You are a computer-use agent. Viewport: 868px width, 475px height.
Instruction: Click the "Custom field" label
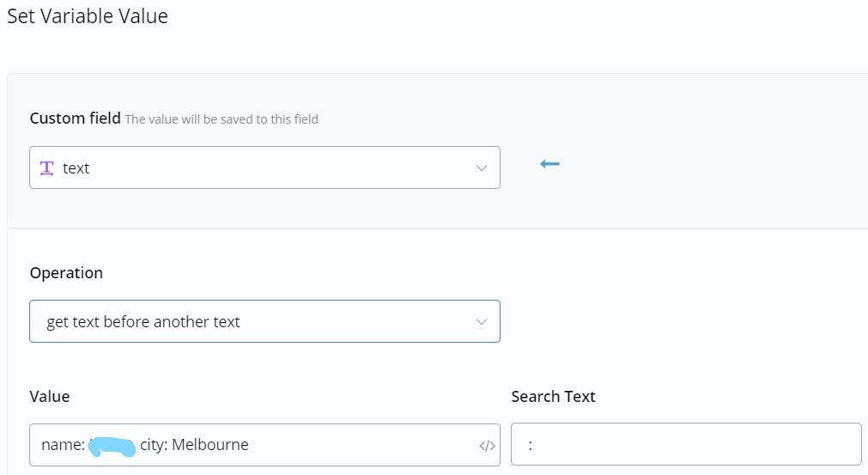(x=75, y=119)
